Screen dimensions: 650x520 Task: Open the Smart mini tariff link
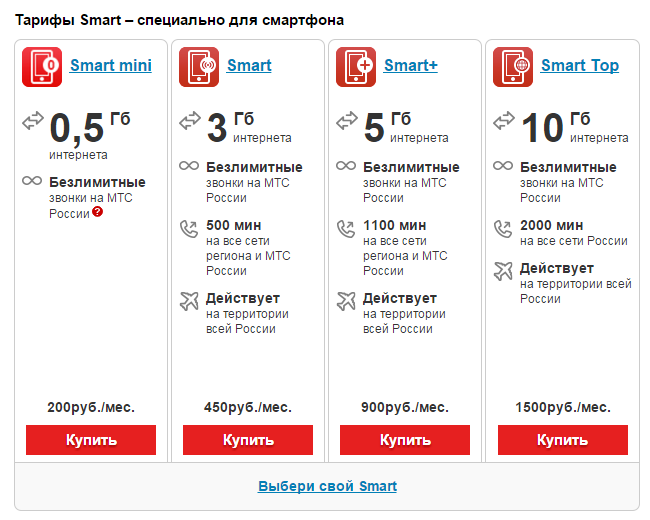110,66
